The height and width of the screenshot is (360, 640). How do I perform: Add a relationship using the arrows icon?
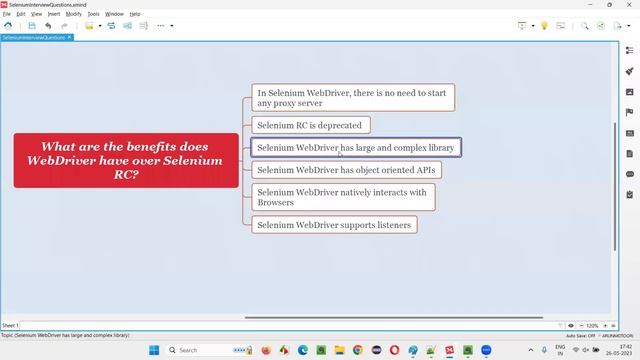(111, 26)
